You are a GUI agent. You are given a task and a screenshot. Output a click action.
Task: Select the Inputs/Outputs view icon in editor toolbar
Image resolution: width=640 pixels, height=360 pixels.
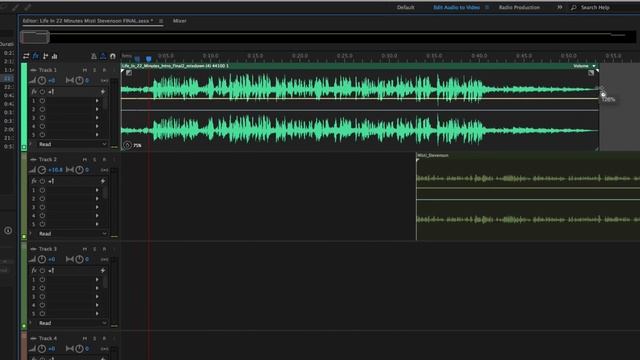pos(26,56)
